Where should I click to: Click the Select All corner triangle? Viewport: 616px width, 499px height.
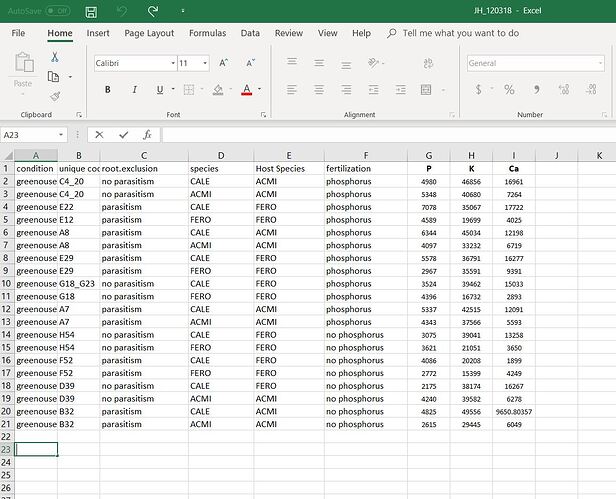pyautogui.click(x=7, y=156)
